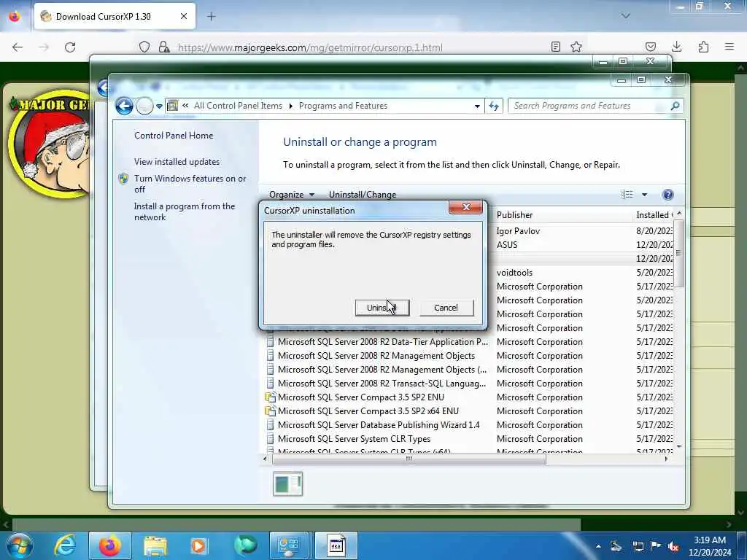This screenshot has height=560, width=747.
Task: Cancel the CursorXP uninstallation dialog
Action: [x=446, y=308]
